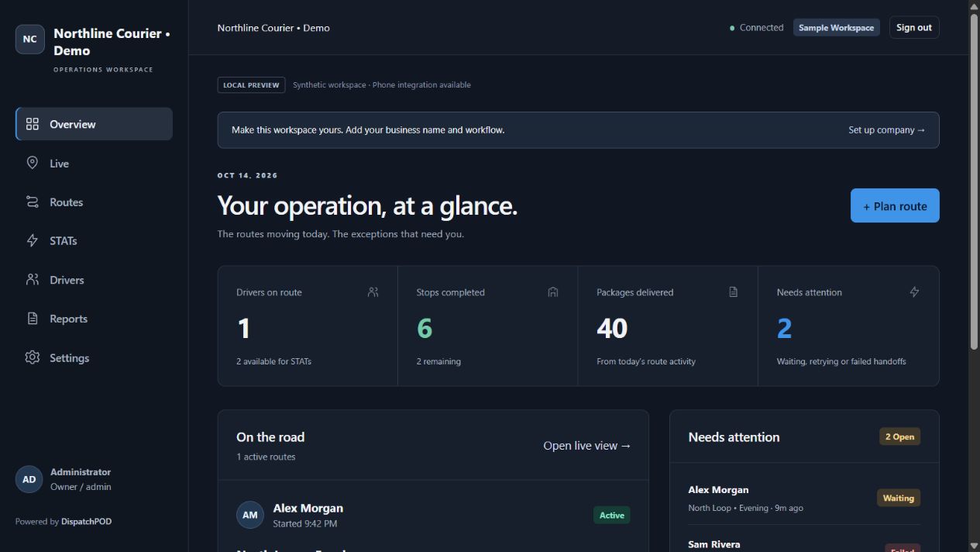Click the Needs attention value 2
Screen dimensions: 980x552
(x=784, y=329)
